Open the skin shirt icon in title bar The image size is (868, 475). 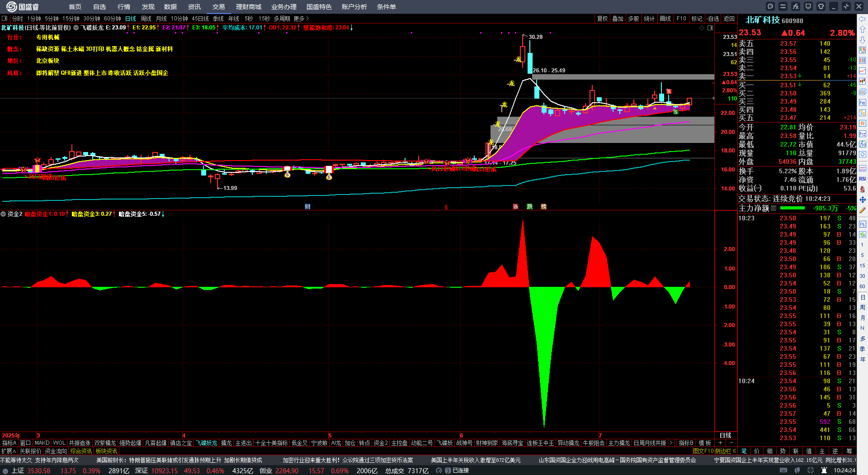point(821,6)
